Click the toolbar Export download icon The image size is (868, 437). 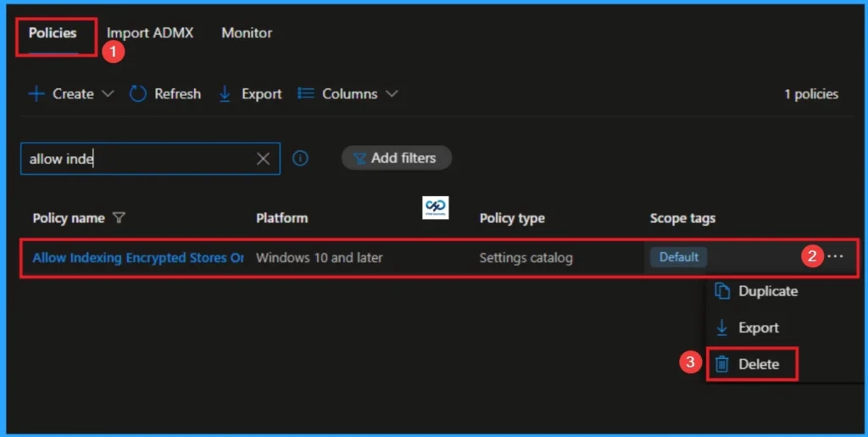[225, 93]
